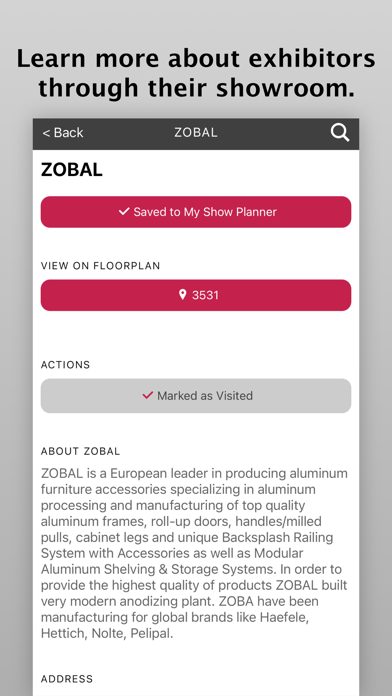Image resolution: width=392 pixels, height=696 pixels.
Task: Click the 'Learn more about exhibitors' headline
Action: (196, 73)
